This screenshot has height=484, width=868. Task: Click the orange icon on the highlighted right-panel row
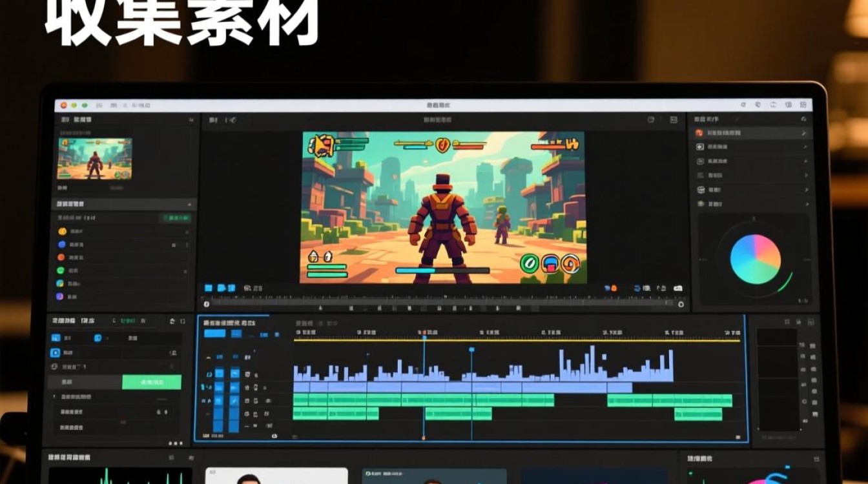tap(699, 133)
